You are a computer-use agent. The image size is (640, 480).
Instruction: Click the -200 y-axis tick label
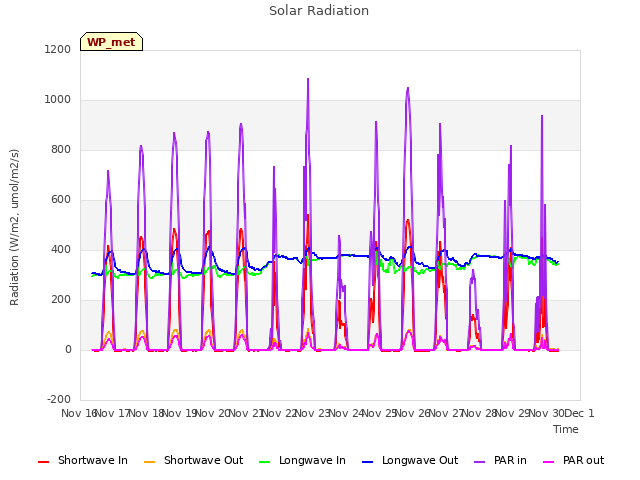coord(59,399)
